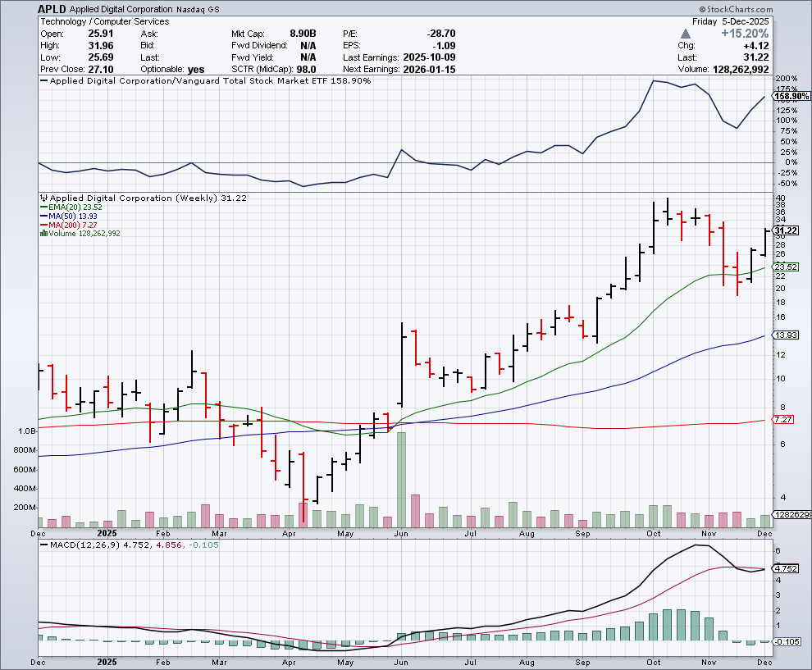This screenshot has height=670, width=812.
Task: Click the 7.27 red MA axis label
Action: (784, 420)
